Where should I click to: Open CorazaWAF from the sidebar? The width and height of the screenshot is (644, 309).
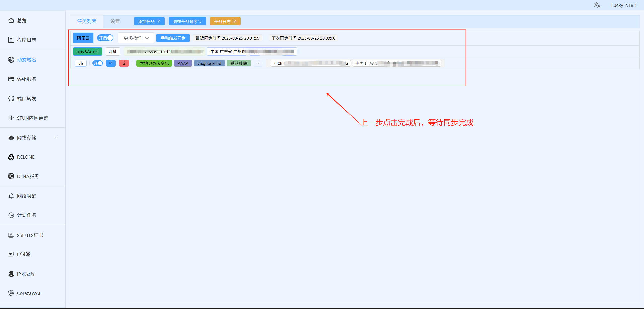(29, 293)
